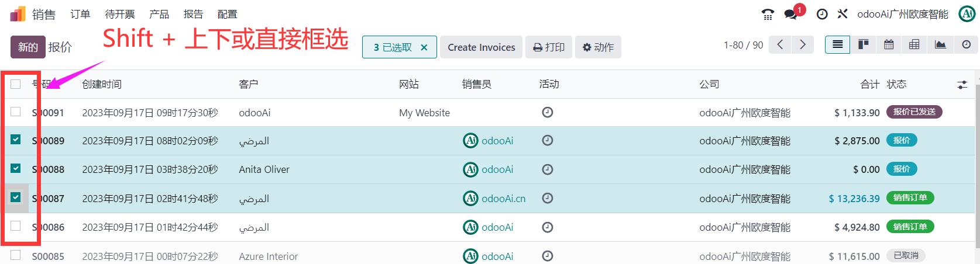
Task: Click Create Invoices button
Action: 482,47
